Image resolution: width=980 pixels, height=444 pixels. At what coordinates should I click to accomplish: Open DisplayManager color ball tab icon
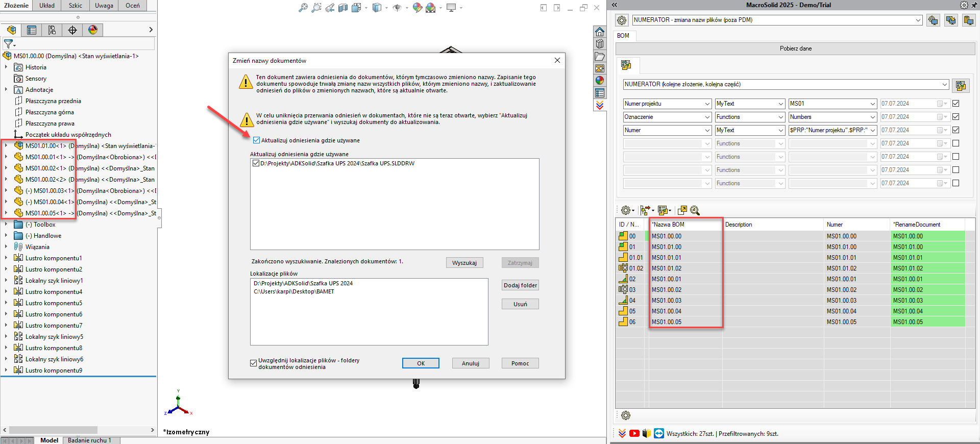coord(93,30)
